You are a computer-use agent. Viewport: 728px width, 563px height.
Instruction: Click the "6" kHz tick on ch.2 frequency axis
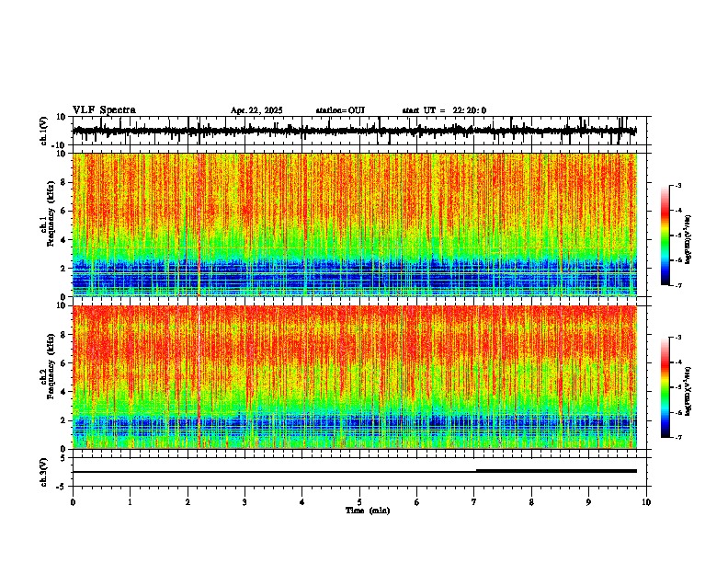tap(64, 363)
